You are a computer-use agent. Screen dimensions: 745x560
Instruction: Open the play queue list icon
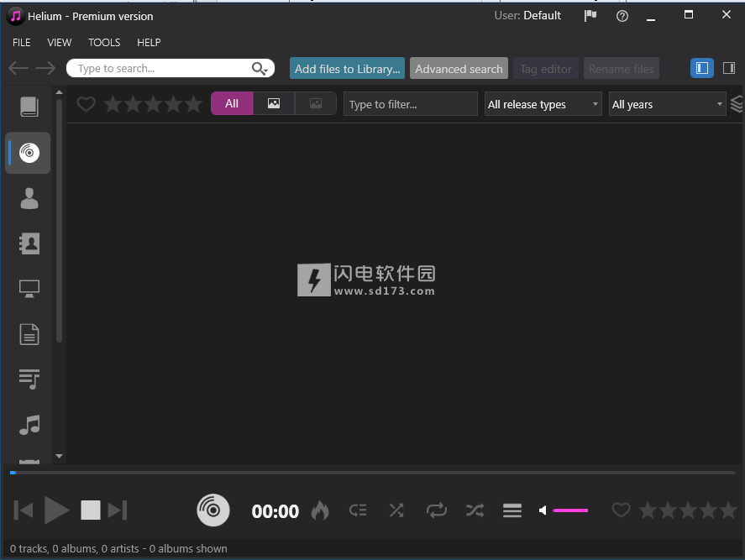pos(512,510)
